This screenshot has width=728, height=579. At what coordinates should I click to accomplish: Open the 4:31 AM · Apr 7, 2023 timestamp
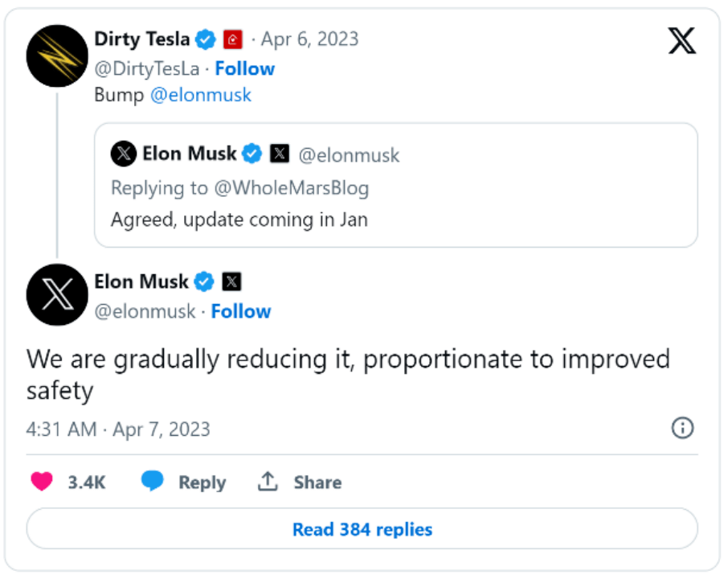click(118, 429)
